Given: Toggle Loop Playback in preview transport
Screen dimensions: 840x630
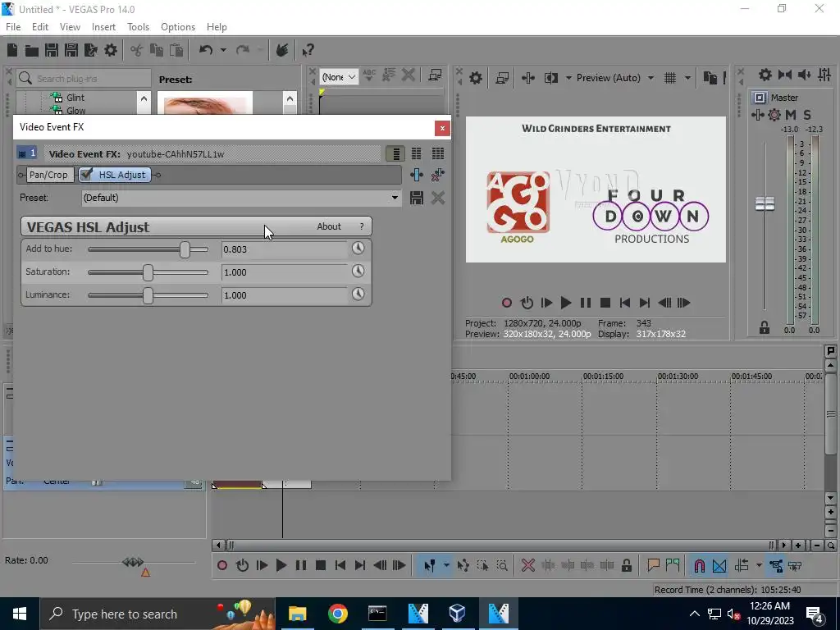Looking at the screenshot, I should [x=527, y=303].
